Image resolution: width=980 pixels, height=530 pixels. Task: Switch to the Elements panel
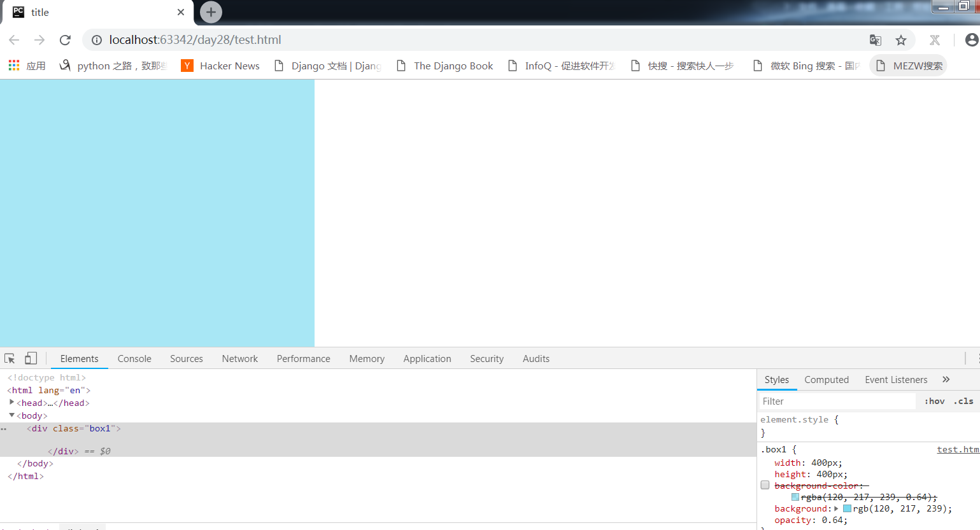pyautogui.click(x=80, y=359)
